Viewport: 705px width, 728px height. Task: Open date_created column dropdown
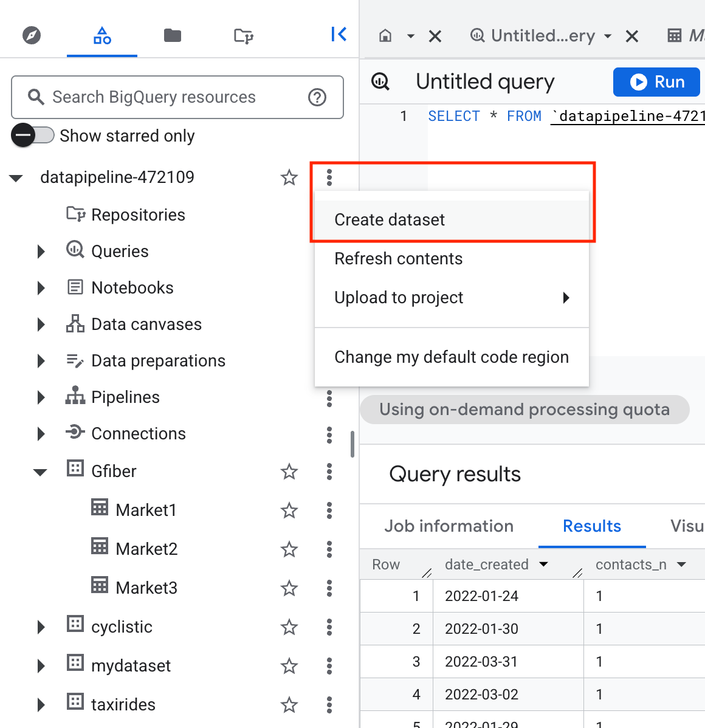543,565
